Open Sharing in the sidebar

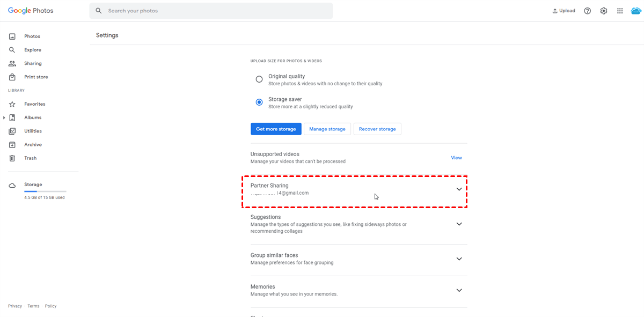[x=33, y=63]
